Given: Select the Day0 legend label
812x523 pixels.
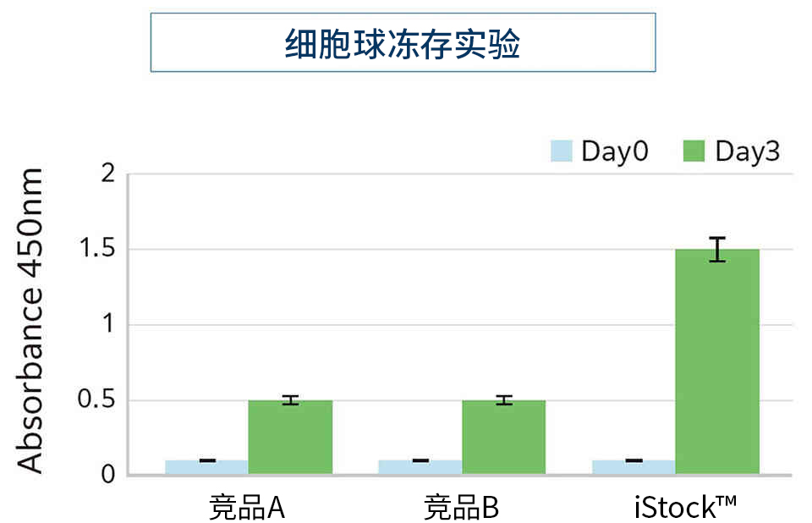Looking at the screenshot, I should pyautogui.click(x=615, y=151).
